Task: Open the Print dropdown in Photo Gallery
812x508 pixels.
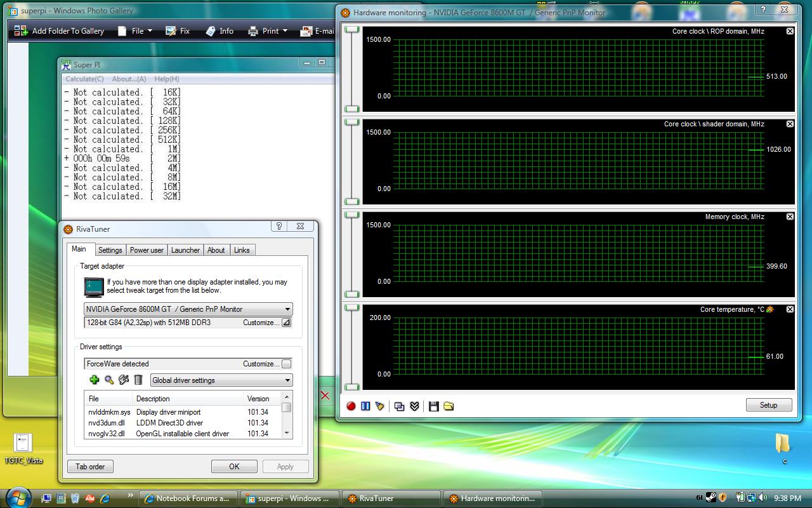Action: point(268,30)
